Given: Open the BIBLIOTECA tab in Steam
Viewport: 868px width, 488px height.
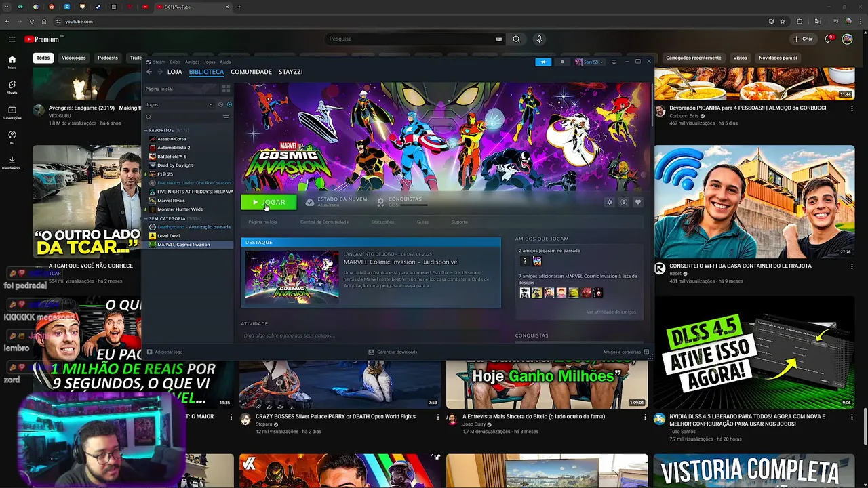Looking at the screenshot, I should [206, 72].
